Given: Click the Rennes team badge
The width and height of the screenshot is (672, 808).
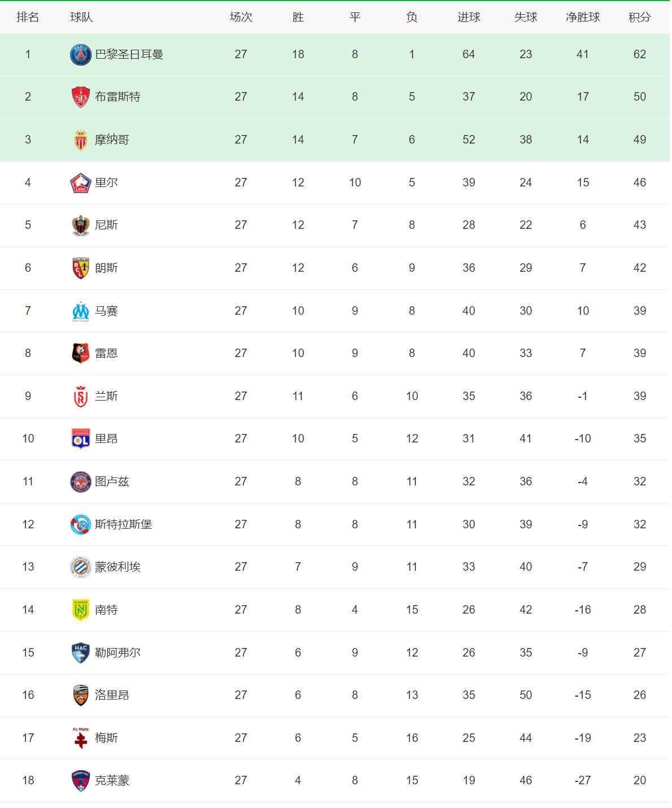Looking at the screenshot, I should click(x=80, y=354).
